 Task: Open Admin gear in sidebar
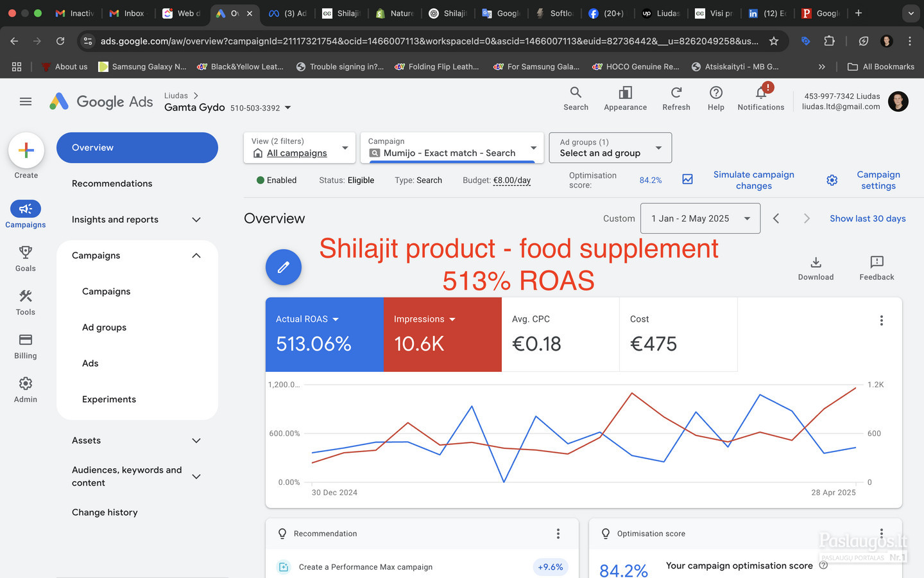(x=26, y=383)
